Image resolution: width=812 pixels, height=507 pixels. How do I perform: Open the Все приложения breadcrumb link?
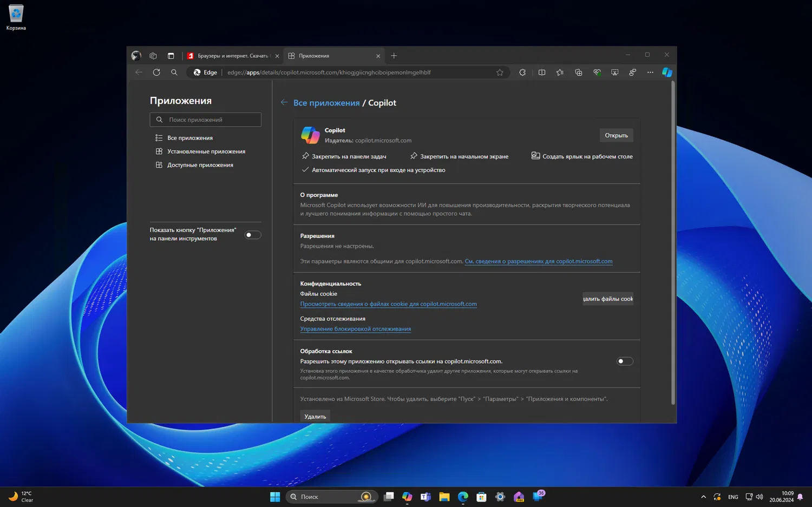point(326,103)
